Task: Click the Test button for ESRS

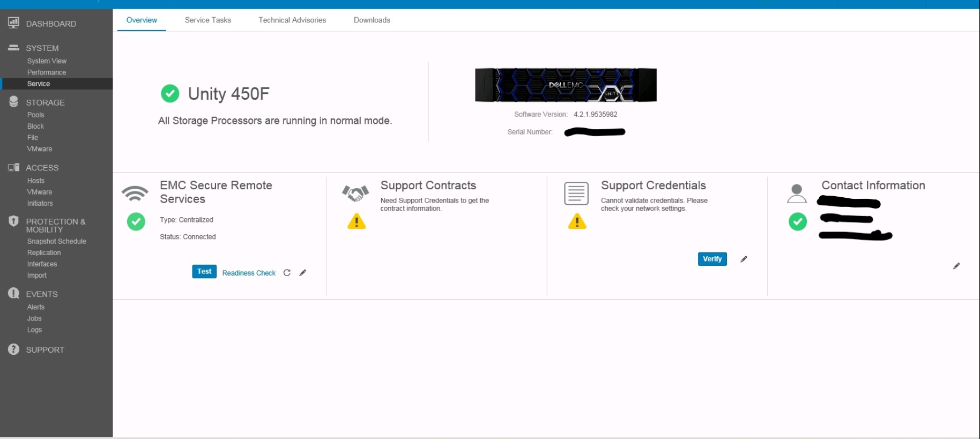Action: [204, 272]
